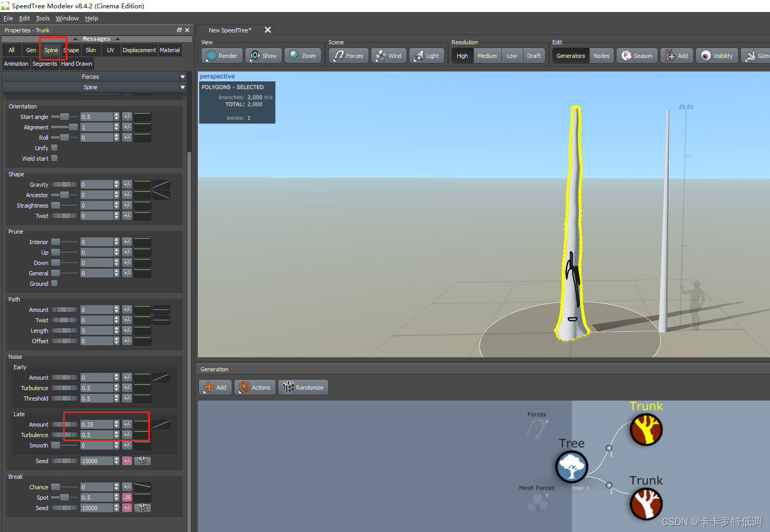
Task: Open the File menu
Action: pyautogui.click(x=8, y=18)
